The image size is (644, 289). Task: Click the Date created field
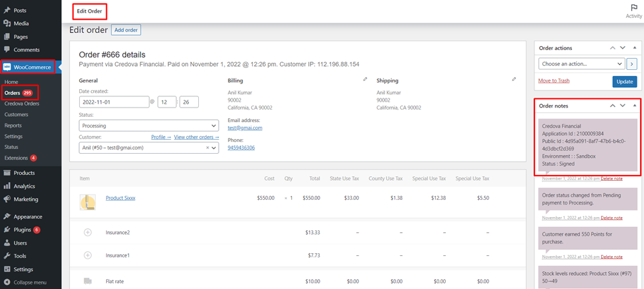click(x=114, y=102)
